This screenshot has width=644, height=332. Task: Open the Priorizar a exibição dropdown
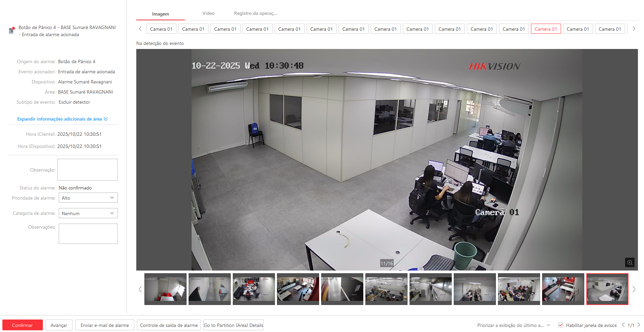513,325
